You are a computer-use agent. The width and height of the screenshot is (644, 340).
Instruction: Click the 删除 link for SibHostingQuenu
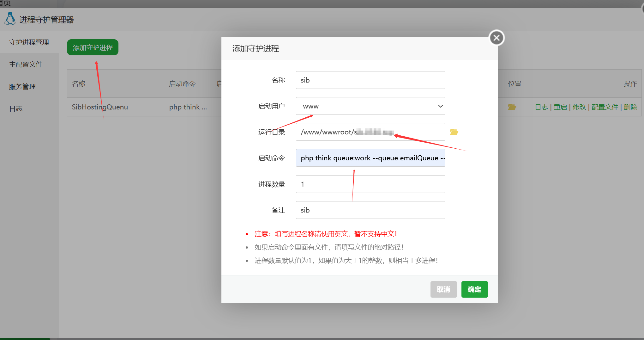point(630,107)
